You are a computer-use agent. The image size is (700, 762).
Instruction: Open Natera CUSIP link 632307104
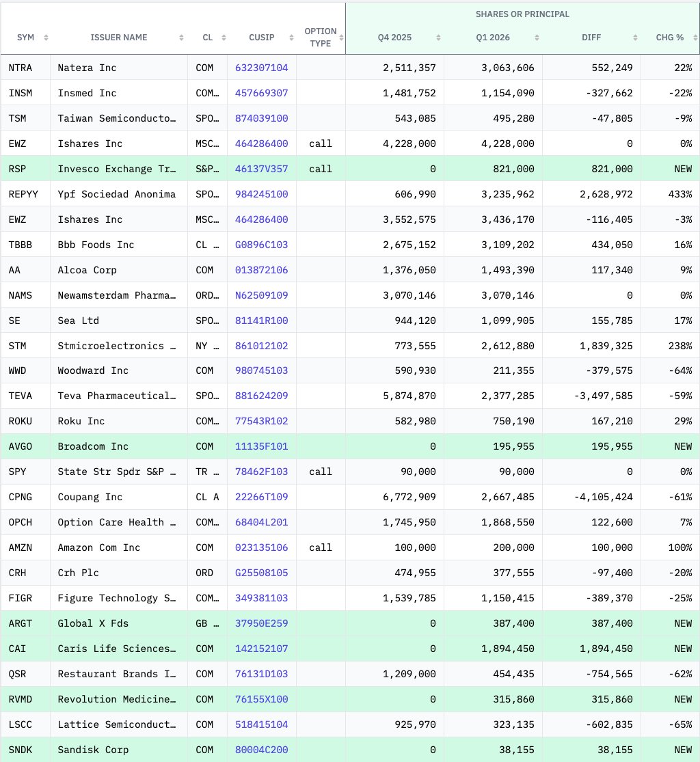[x=262, y=68]
